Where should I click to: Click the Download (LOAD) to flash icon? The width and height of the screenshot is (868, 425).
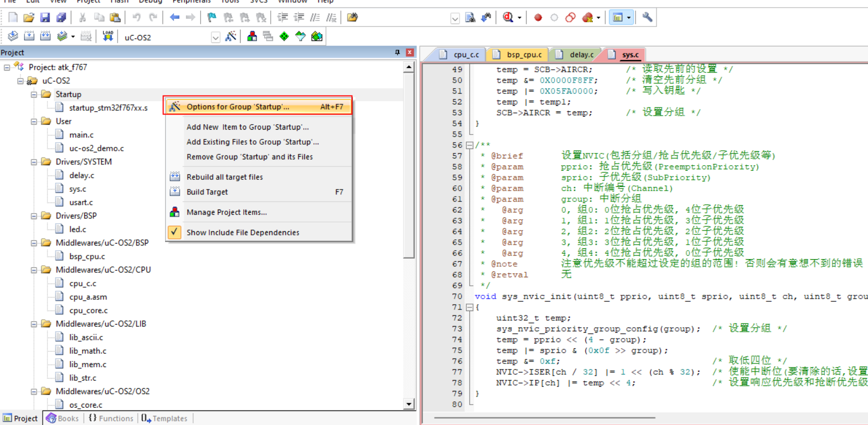[x=108, y=36]
